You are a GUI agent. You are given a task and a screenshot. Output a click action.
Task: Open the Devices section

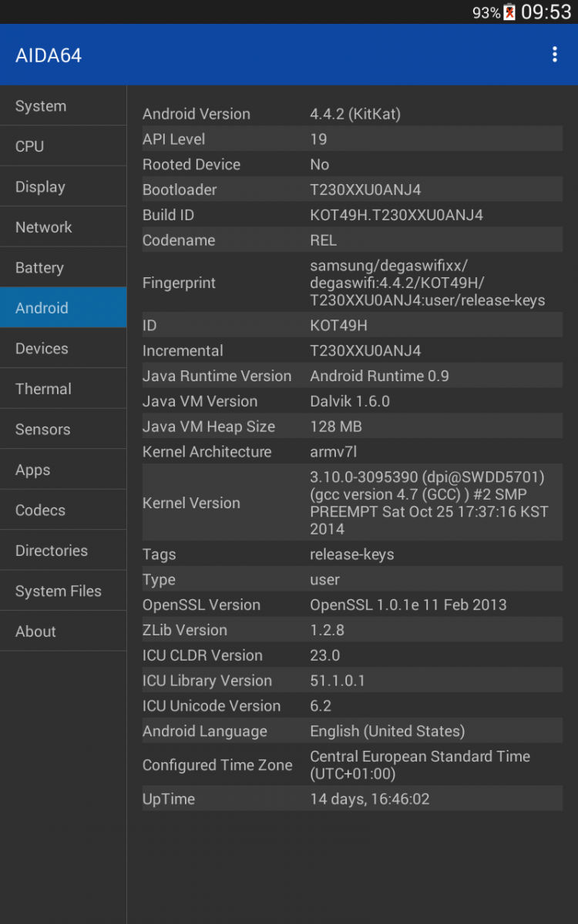click(63, 349)
